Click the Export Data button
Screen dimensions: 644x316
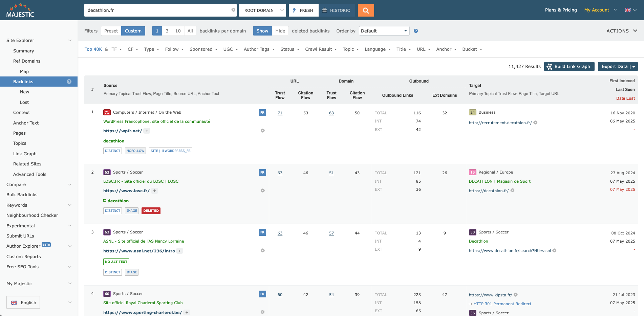point(618,66)
